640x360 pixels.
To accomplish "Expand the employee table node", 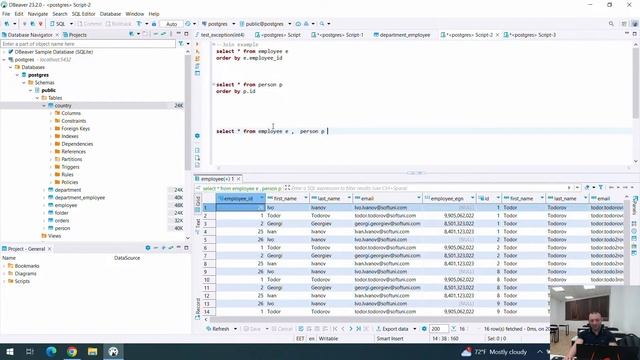I will [44, 205].
